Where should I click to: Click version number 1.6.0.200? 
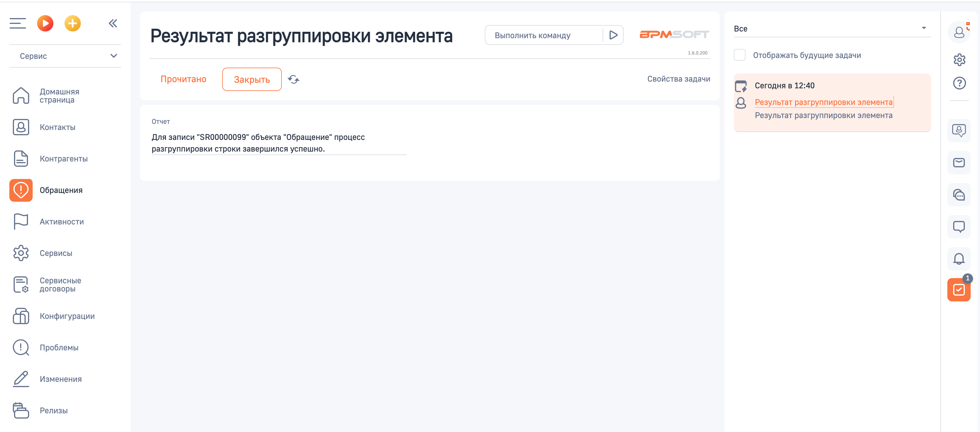coord(697,53)
